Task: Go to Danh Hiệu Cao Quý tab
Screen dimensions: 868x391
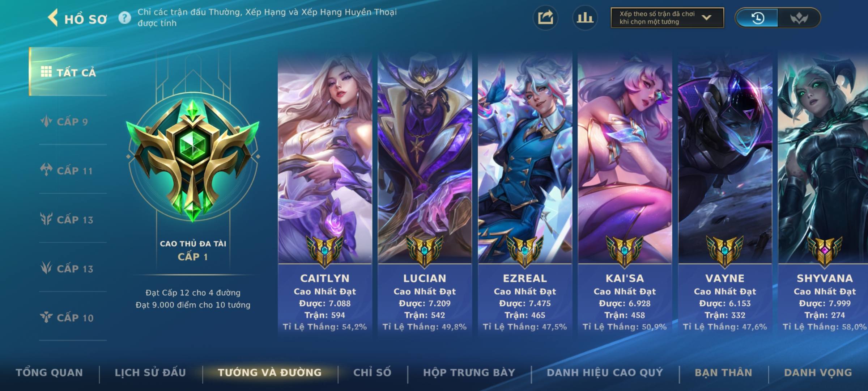Action: point(605,372)
